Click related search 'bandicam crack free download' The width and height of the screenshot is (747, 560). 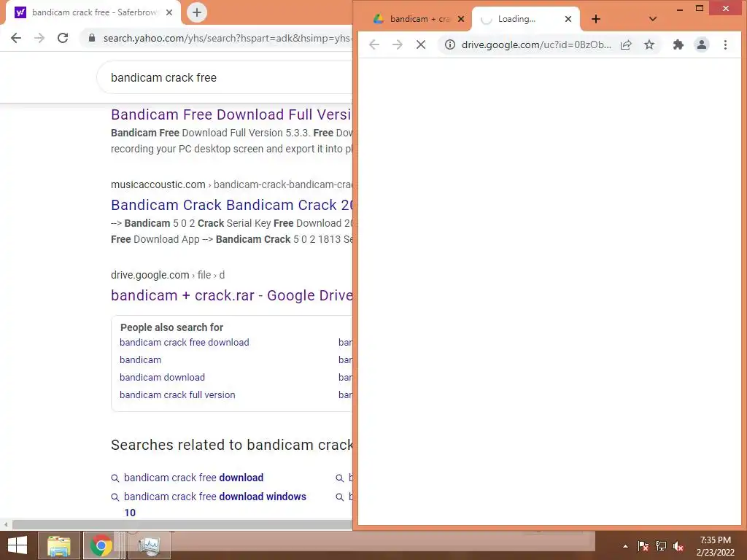[193, 478]
